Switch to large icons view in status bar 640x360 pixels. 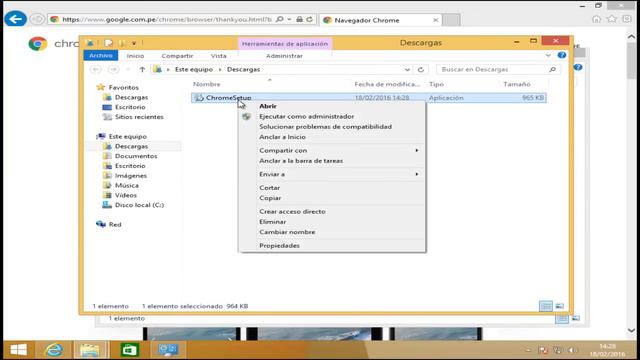coord(560,306)
